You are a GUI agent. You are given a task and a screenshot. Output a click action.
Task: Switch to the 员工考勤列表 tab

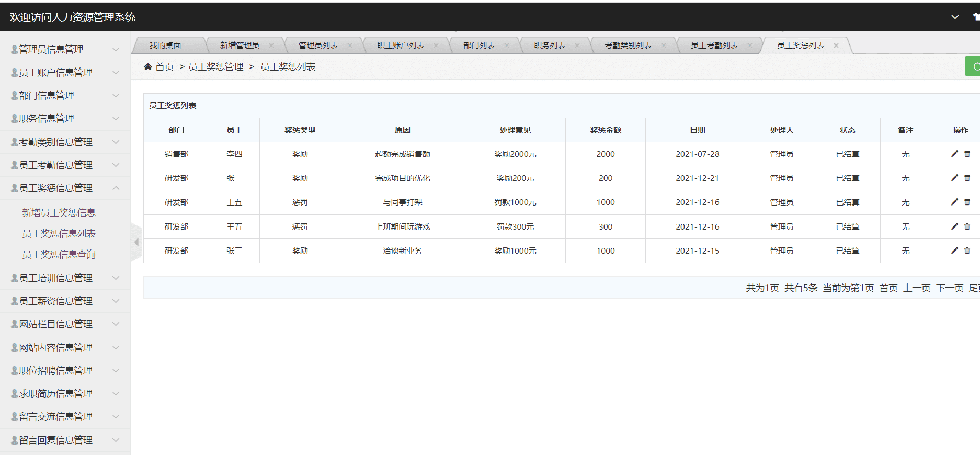point(714,45)
